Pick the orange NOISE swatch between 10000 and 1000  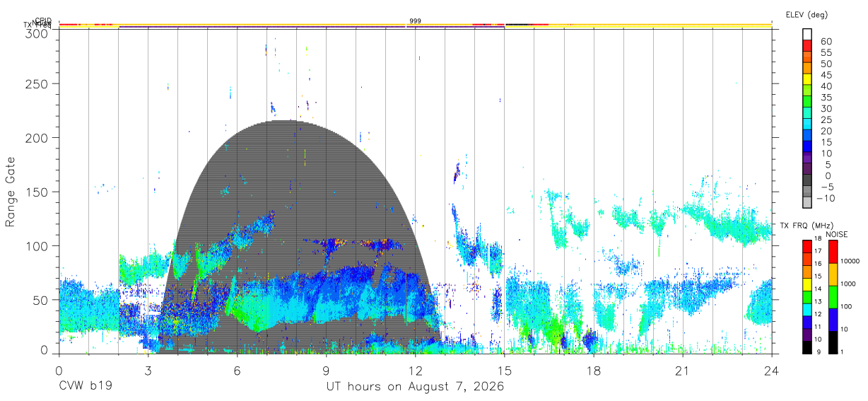(x=833, y=274)
